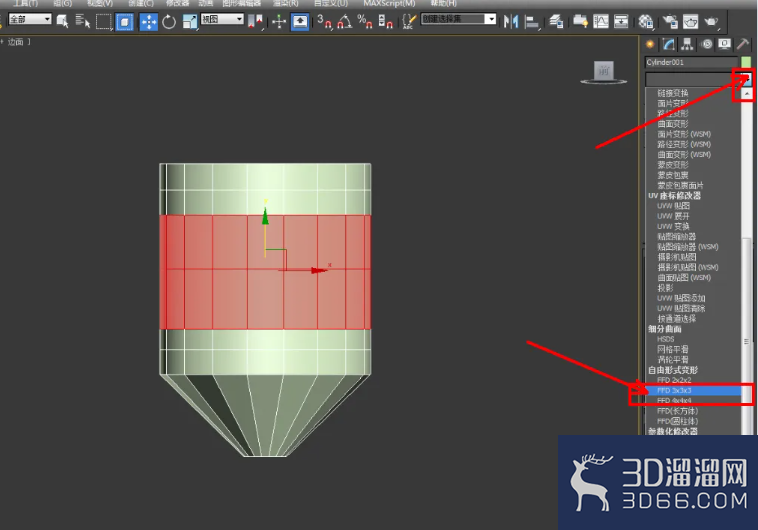The width and height of the screenshot is (758, 530).
Task: Switch to Create command panel tab
Action: pos(650,44)
